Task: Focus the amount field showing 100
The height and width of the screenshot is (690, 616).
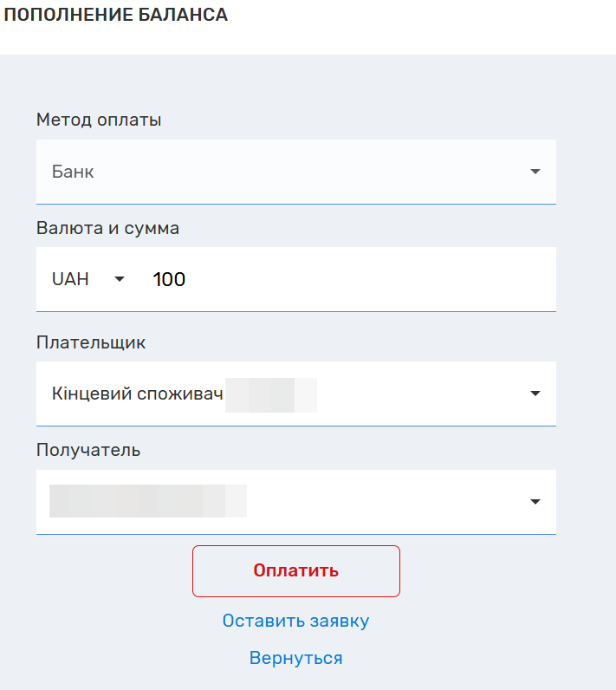Action: pos(169,279)
